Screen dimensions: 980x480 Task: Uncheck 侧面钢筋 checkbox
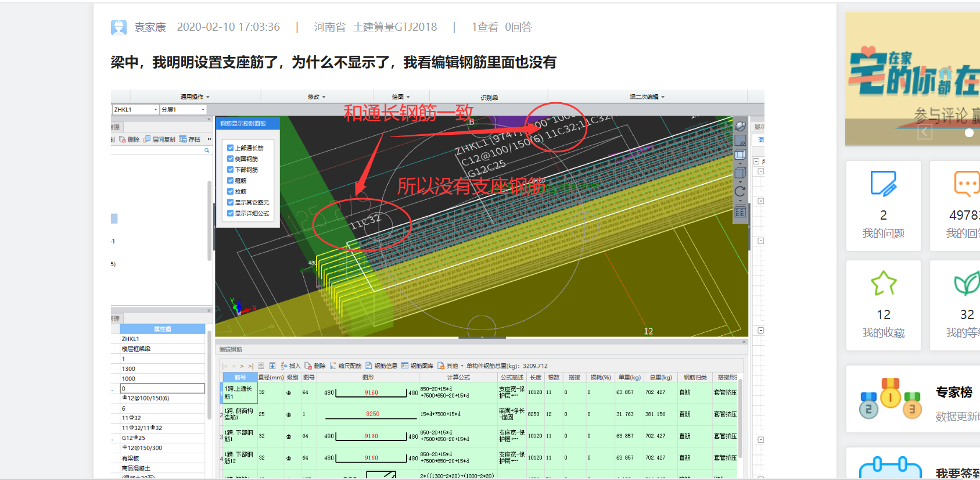(x=231, y=159)
